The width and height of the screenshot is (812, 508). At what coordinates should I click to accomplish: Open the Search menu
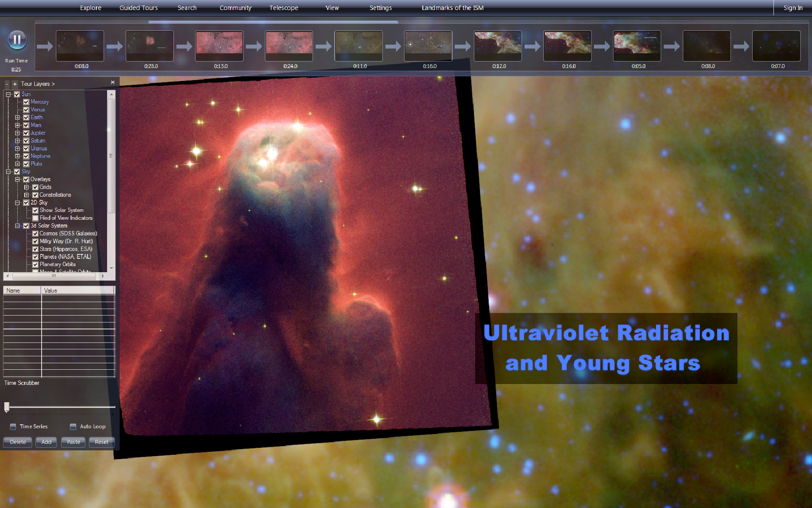[x=187, y=8]
